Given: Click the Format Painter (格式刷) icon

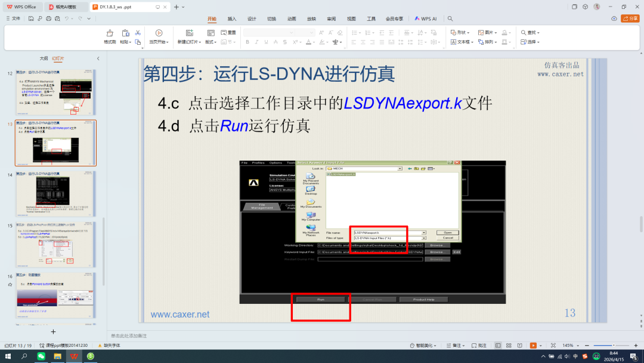Looking at the screenshot, I should 110,33.
